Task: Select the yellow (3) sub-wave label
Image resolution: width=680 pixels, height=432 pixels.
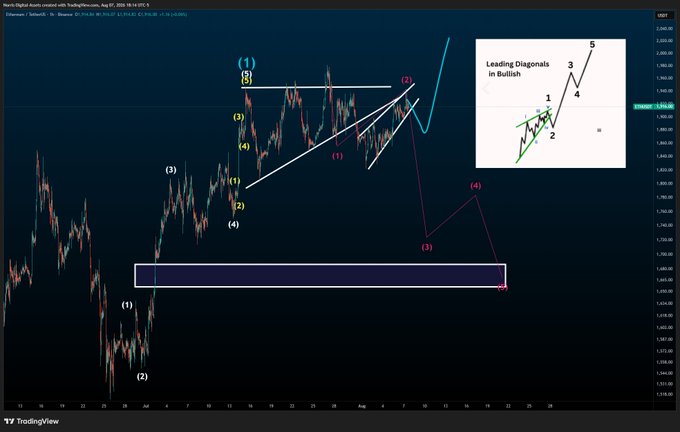Action: tap(239, 117)
